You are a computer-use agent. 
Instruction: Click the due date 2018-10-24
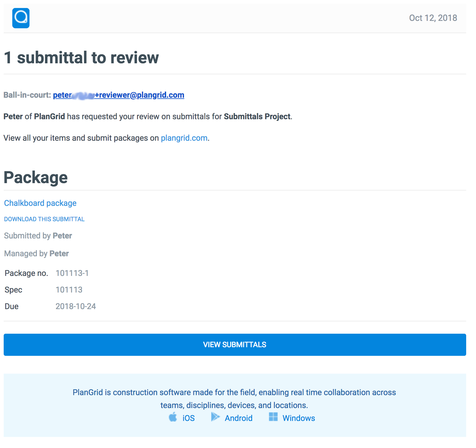pos(76,306)
